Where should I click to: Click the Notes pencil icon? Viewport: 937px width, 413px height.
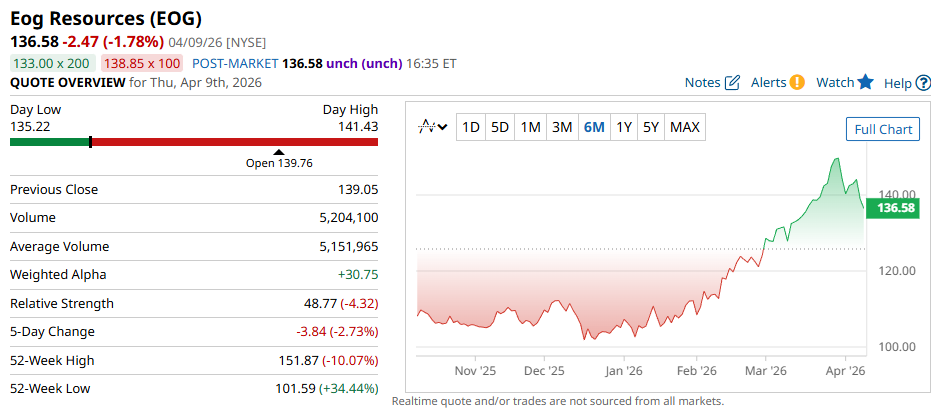[x=732, y=82]
